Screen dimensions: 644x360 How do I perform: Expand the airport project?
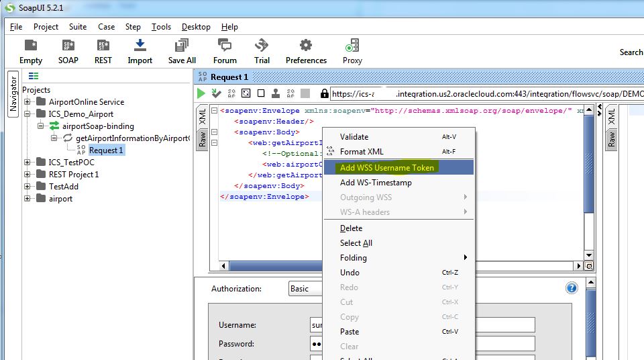[27, 198]
